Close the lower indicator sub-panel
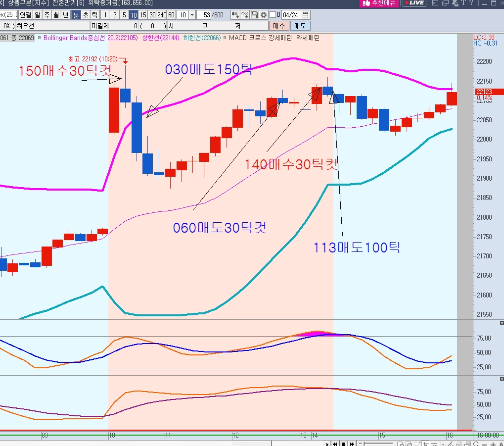Image resolution: width=504 pixels, height=446 pixels. pyautogui.click(x=500, y=378)
